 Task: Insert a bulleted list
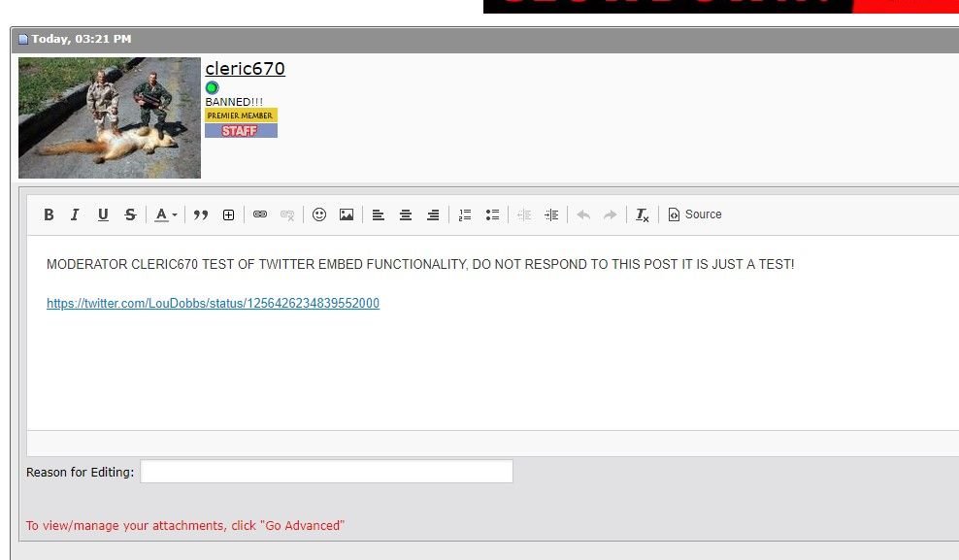(x=492, y=215)
